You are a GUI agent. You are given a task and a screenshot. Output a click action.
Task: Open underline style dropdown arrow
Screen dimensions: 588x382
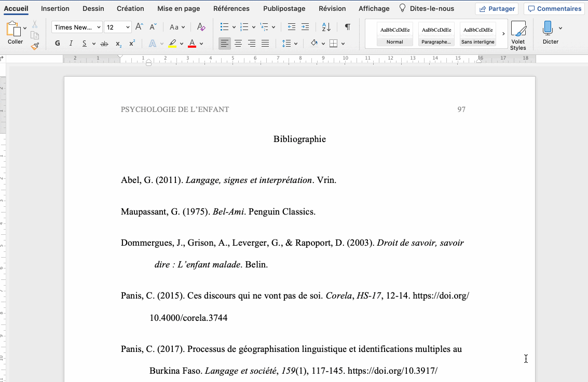(94, 44)
